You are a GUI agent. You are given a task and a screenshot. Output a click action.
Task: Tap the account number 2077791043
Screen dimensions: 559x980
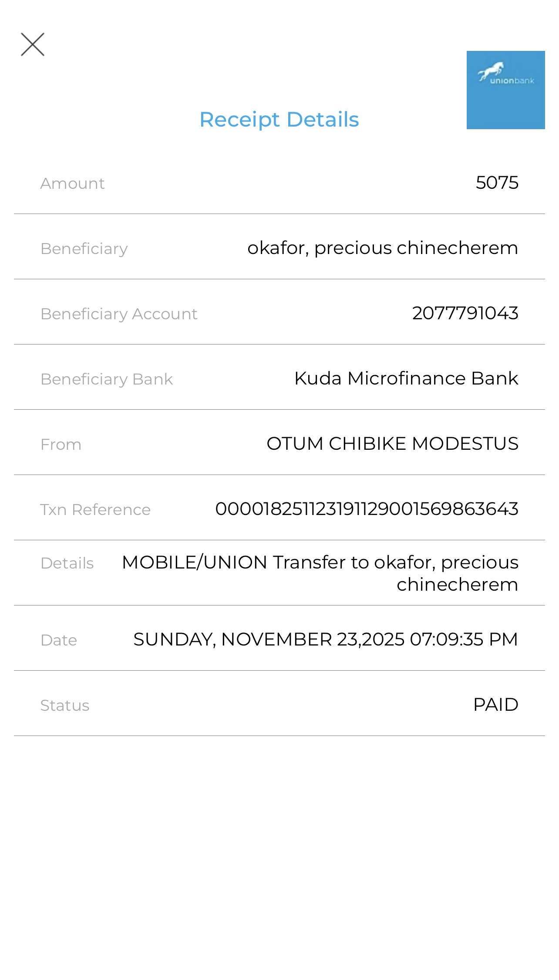pyautogui.click(x=465, y=313)
